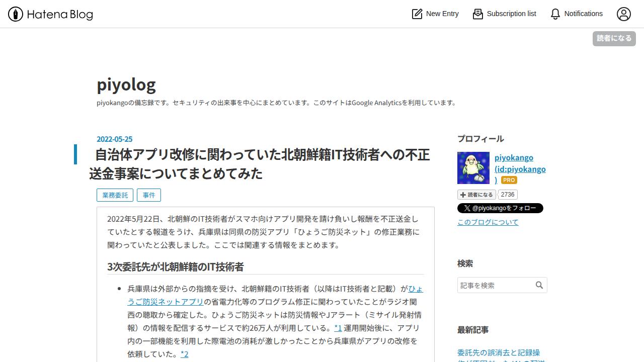This screenshot has height=362, width=644.
Task: Click sidebar 読者になる subscribe button with plus
Action: click(x=476, y=195)
